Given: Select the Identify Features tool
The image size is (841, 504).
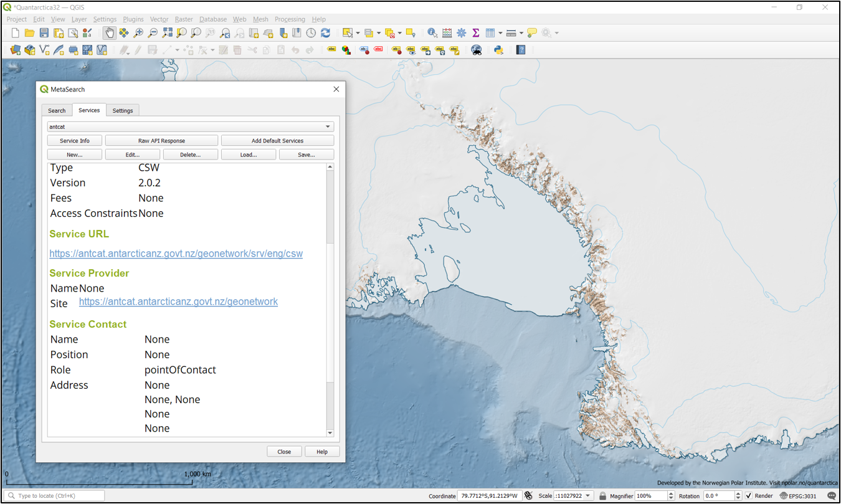Looking at the screenshot, I should click(432, 33).
